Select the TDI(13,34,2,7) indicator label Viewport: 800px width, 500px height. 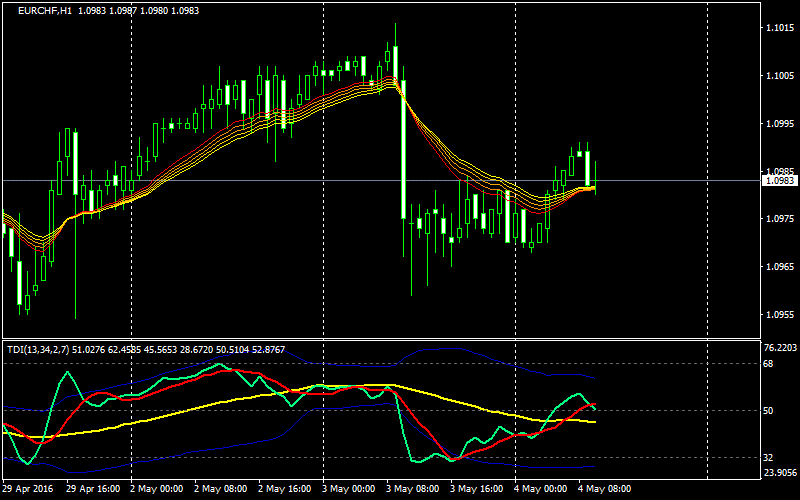coord(38,349)
